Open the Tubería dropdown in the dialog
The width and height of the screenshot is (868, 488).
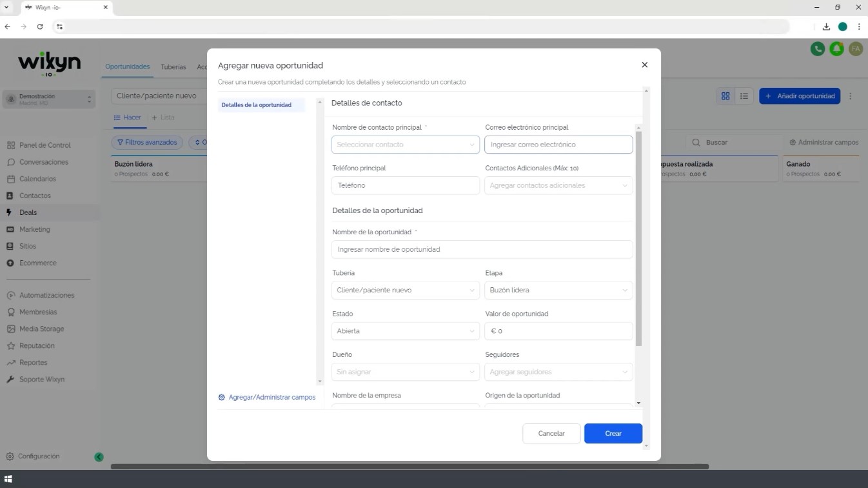tap(406, 290)
